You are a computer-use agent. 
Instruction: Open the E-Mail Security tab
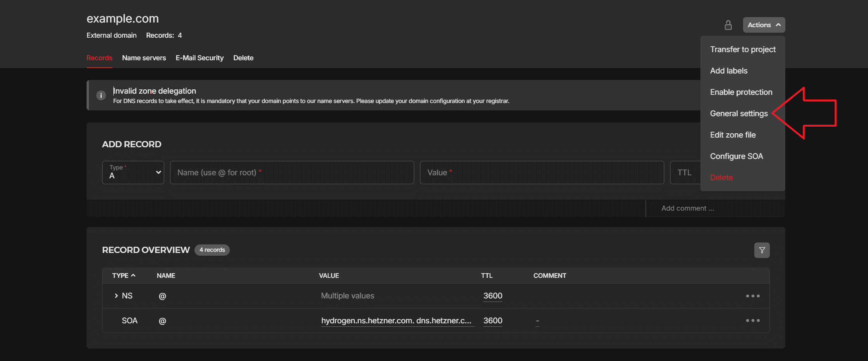coord(200,58)
